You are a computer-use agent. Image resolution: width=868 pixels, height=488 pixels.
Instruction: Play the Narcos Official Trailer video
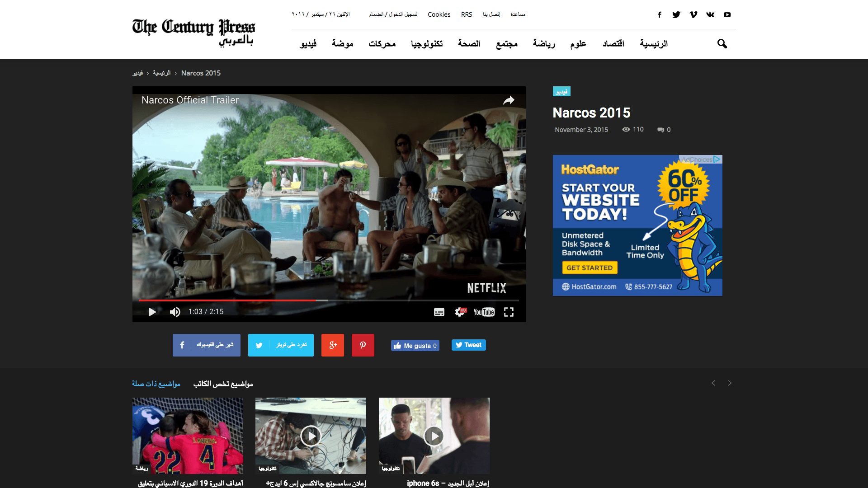point(152,312)
